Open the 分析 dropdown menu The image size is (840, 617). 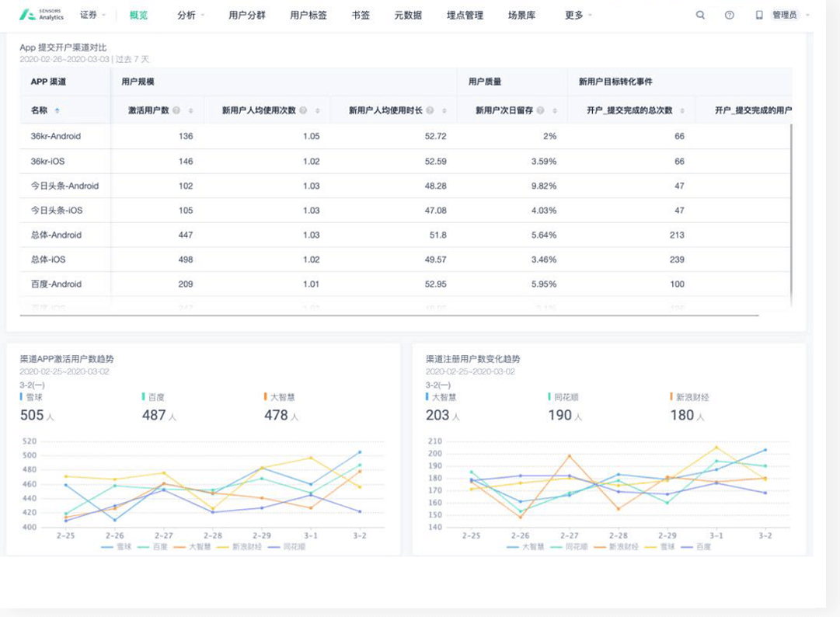tap(190, 15)
